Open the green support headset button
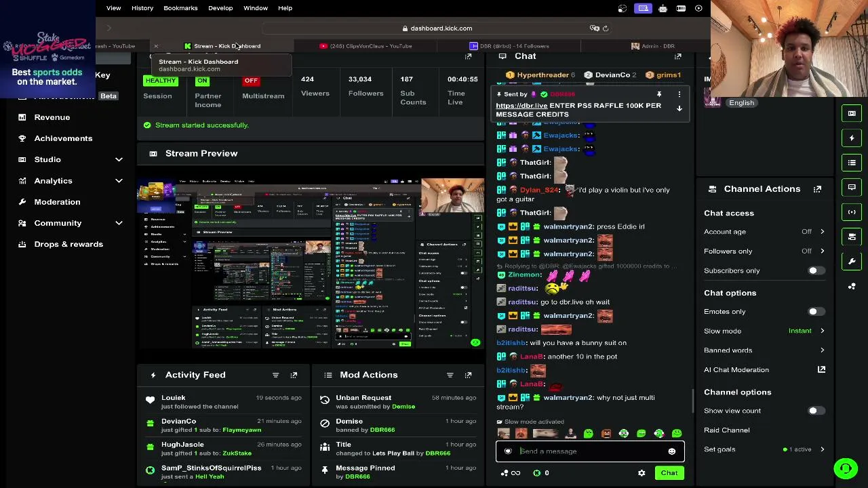 coord(846,468)
